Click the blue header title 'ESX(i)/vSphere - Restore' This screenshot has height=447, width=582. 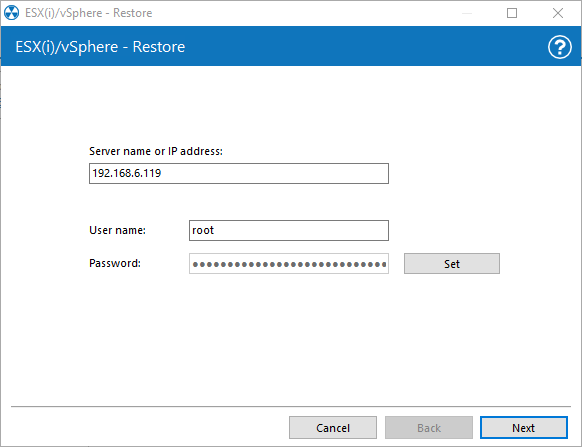[x=100, y=47]
